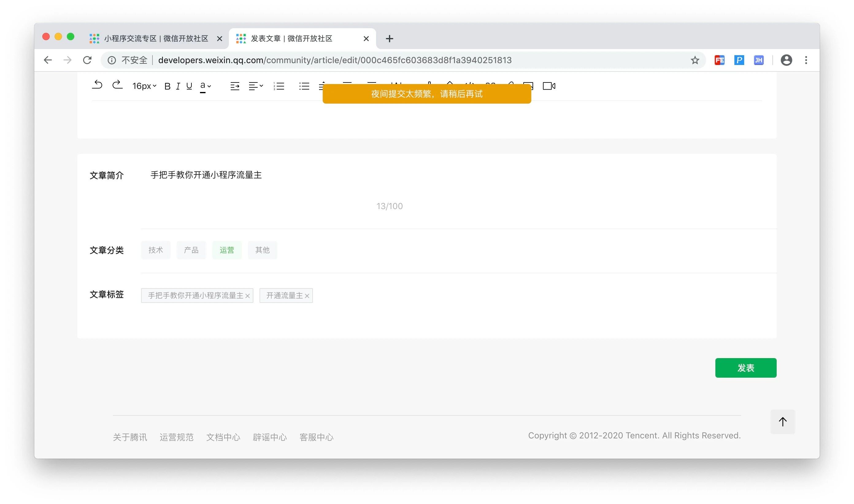The height and width of the screenshot is (504, 854).
Task: Click the redo arrow in editor toolbar
Action: pos(117,85)
